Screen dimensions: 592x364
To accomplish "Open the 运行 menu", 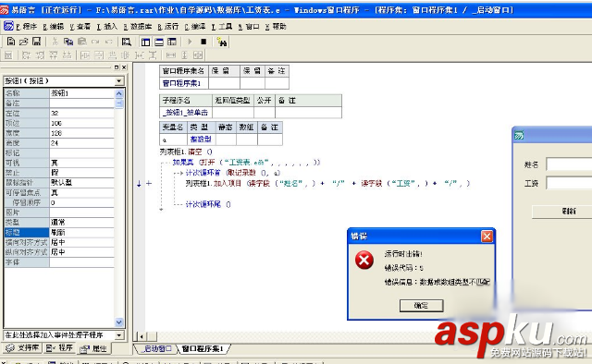I will tap(168, 27).
